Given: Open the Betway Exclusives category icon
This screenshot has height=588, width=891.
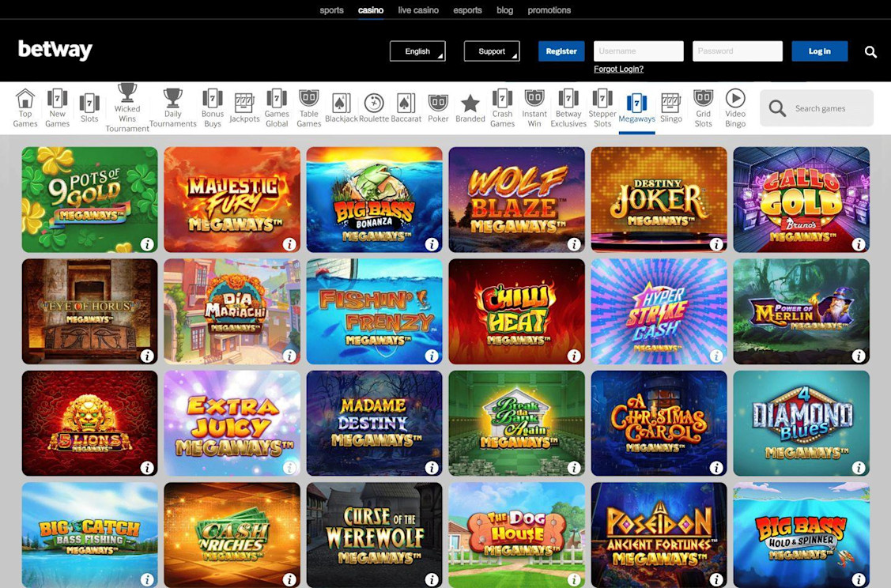Looking at the screenshot, I should point(568,98).
